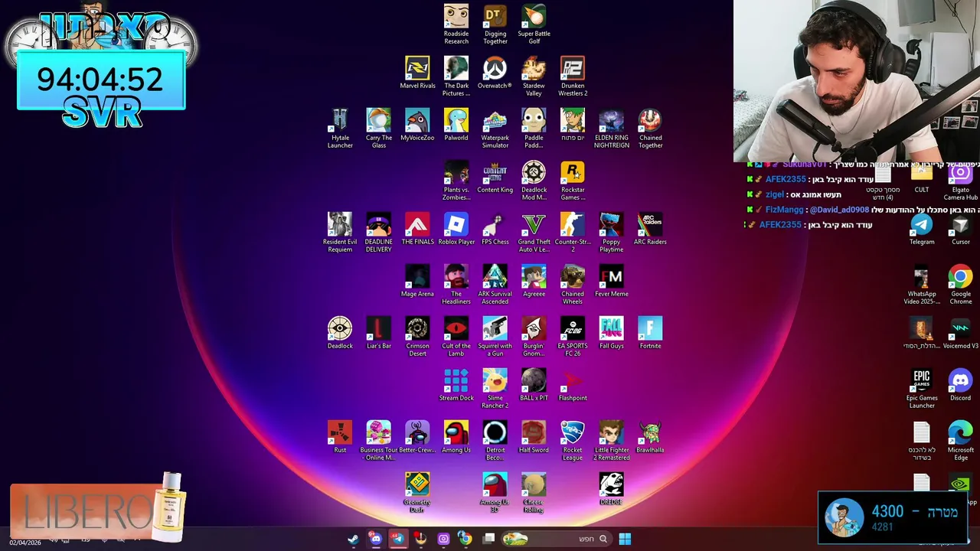Launch the Rust desktop icon
The image size is (980, 551).
(340, 437)
